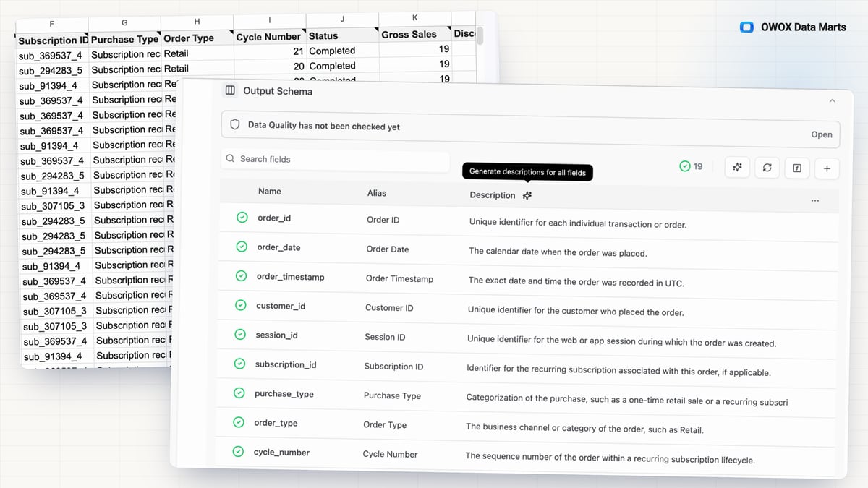Select column F header in spreadsheet

[51, 23]
